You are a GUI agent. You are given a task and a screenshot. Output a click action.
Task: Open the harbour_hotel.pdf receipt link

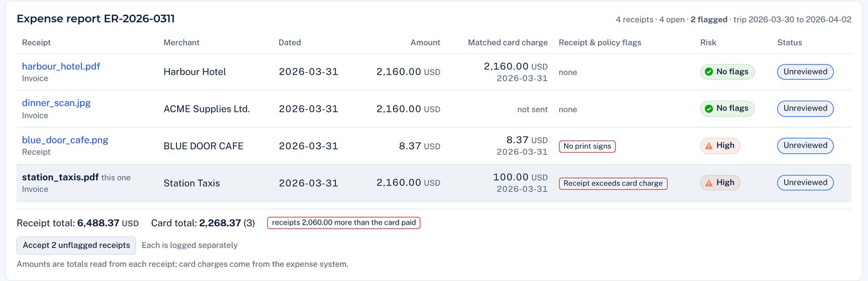(x=61, y=66)
